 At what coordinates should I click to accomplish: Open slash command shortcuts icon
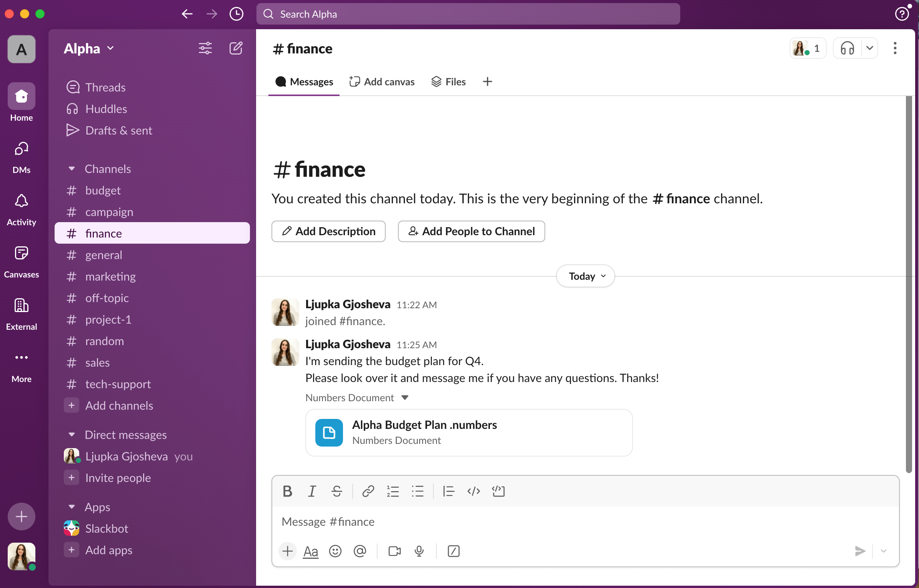coord(454,551)
